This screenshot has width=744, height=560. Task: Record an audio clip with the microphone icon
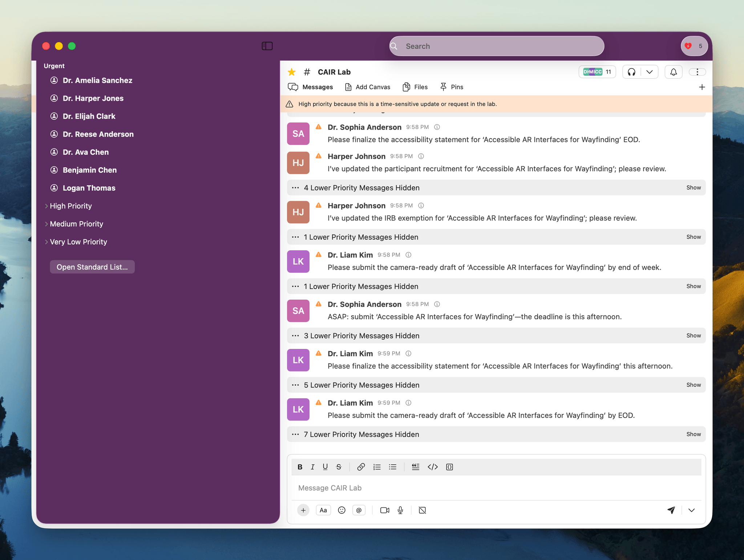point(400,510)
